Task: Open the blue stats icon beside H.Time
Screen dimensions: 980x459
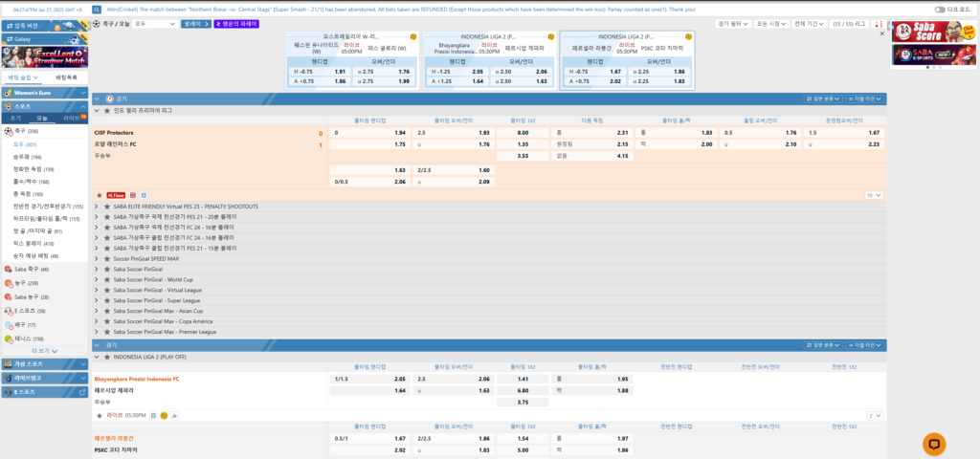Action: point(144,195)
